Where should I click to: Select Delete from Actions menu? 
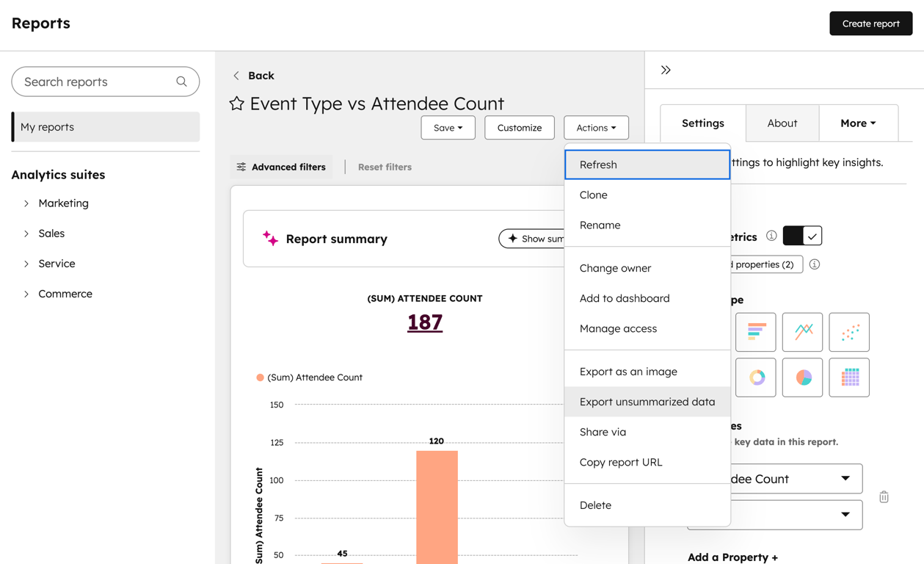pos(647,505)
